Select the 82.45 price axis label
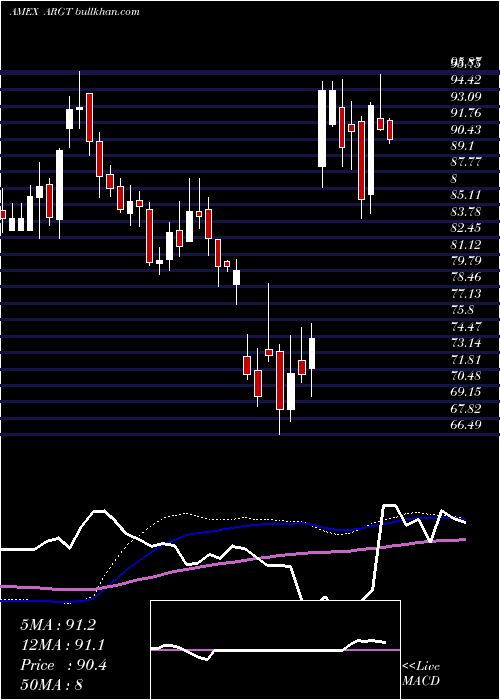 [466, 228]
